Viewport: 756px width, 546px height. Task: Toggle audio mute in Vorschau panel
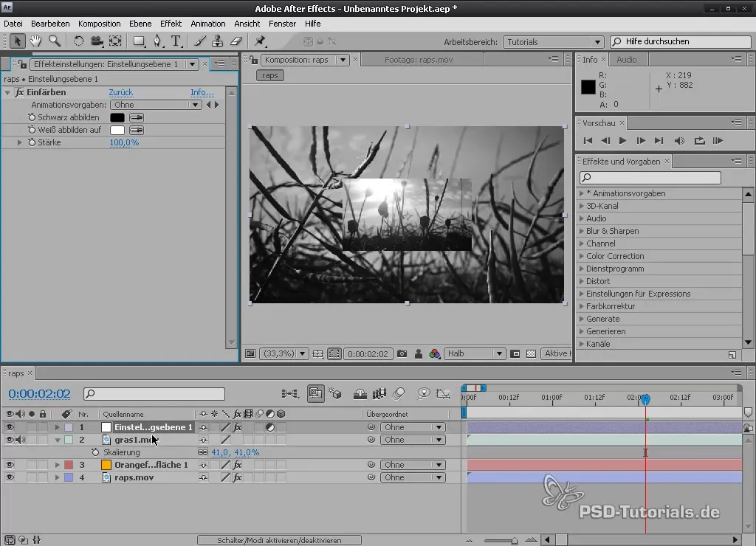[x=679, y=141]
